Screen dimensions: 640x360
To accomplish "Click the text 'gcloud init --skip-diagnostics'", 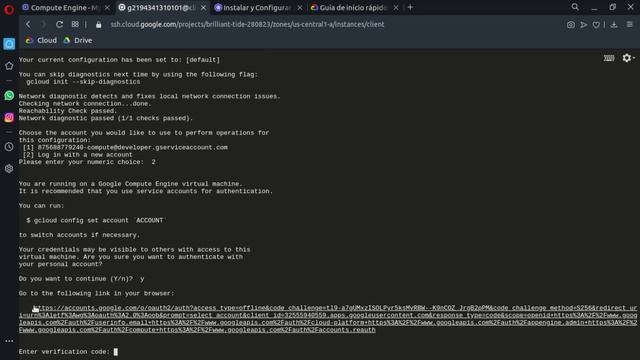I will coord(83,82).
